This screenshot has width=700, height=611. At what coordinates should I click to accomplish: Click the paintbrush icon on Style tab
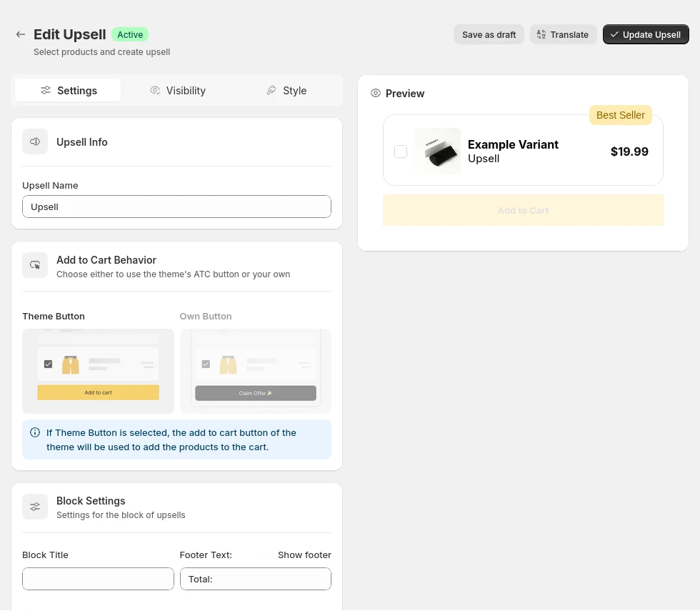pos(271,90)
